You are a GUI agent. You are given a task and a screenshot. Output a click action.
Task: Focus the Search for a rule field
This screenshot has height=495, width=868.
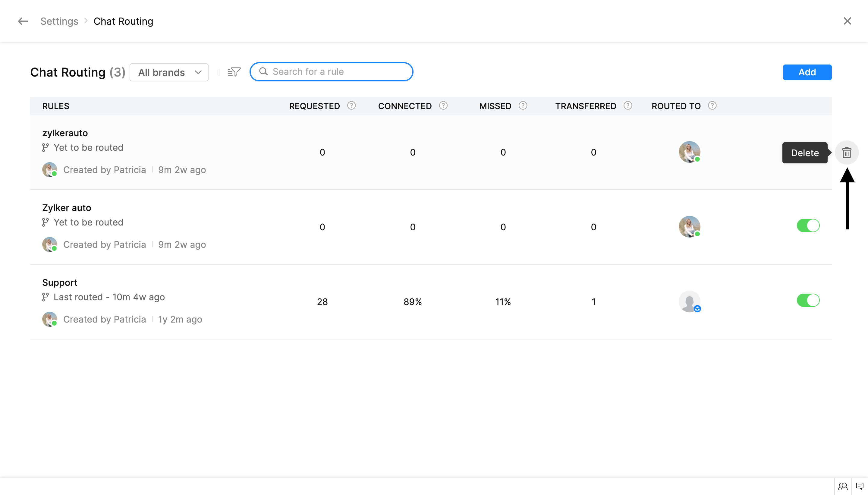click(336, 72)
